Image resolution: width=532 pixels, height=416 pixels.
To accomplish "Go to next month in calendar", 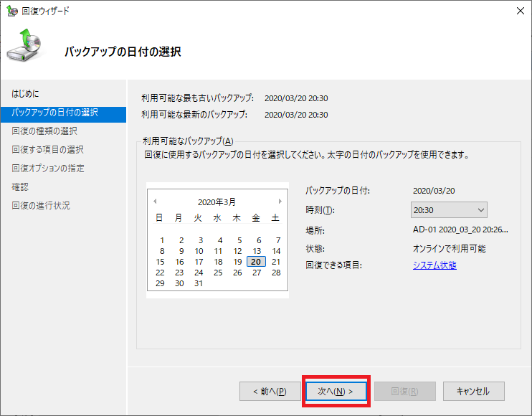I will pos(280,202).
